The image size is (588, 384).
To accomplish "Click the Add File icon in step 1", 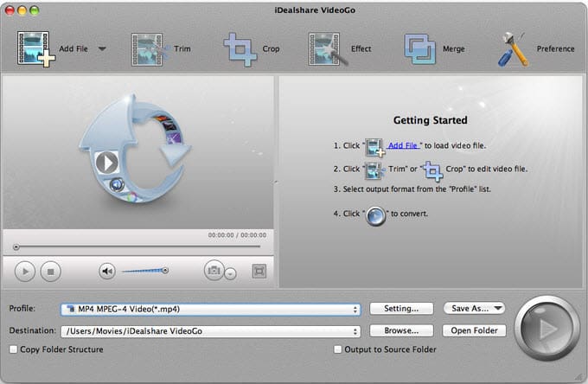I will point(375,147).
